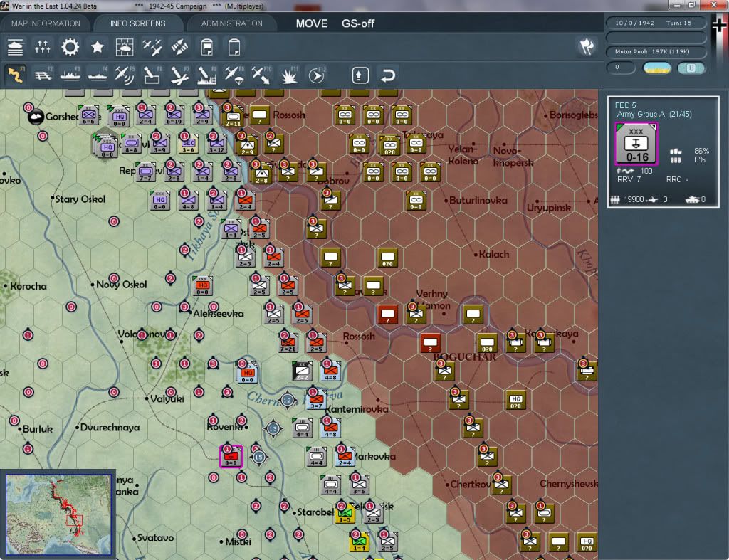Screen dimensions: 729x560
Task: Select the SEC 3=6 unit counter
Action: tap(188, 144)
